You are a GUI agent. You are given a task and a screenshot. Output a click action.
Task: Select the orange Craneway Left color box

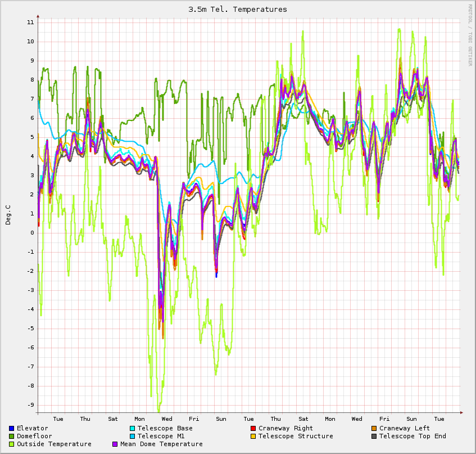[x=374, y=429]
